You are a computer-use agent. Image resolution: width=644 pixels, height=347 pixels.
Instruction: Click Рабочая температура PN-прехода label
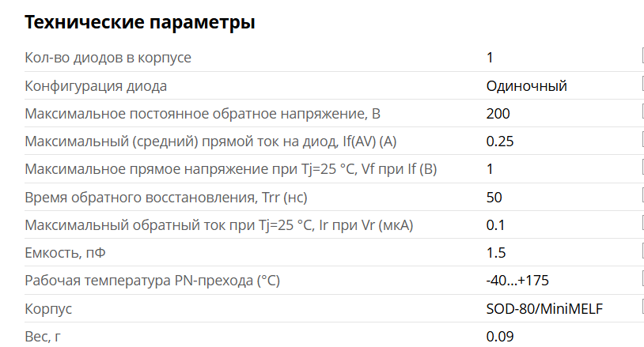pos(153,281)
